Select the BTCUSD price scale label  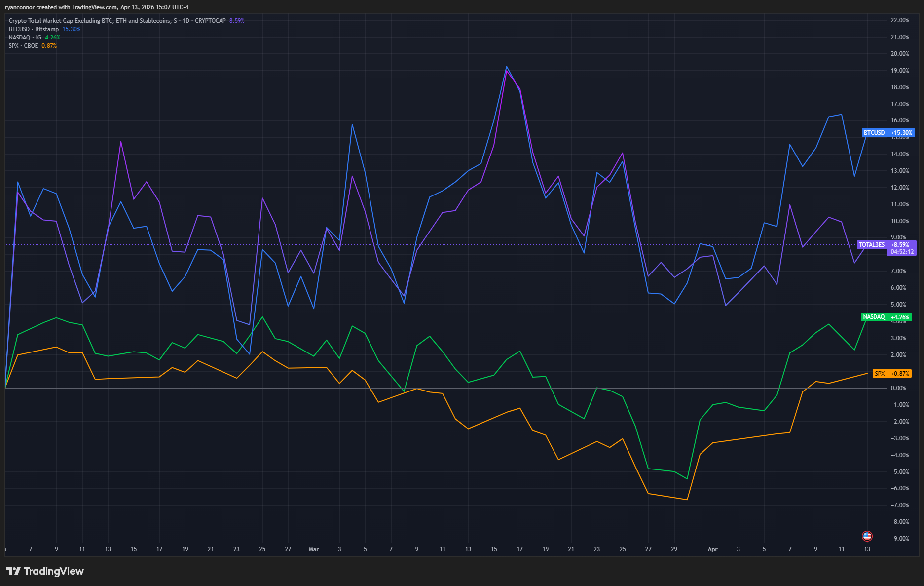874,133
